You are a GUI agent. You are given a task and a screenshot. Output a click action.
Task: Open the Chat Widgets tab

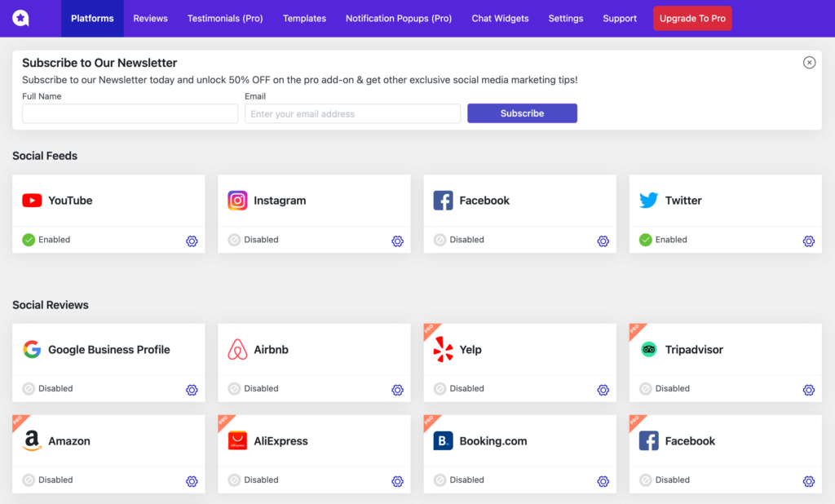(x=500, y=18)
